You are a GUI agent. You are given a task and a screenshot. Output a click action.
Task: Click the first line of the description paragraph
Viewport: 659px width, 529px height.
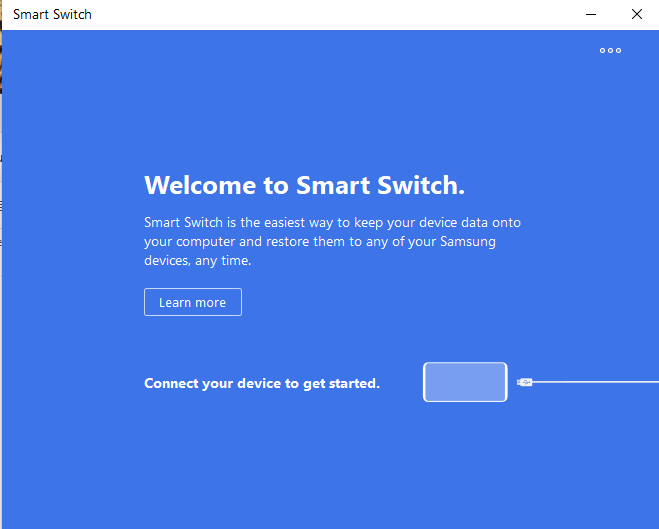(x=332, y=222)
